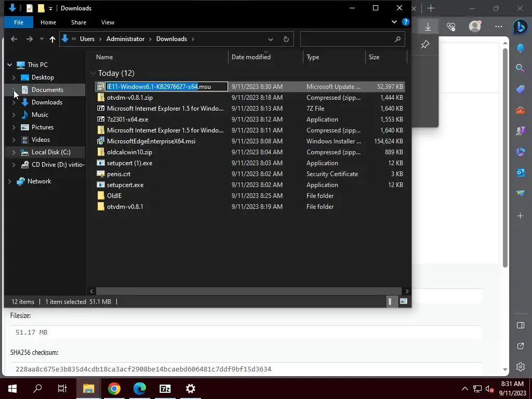
Task: Sort files by Type column
Action: pyautogui.click(x=312, y=57)
